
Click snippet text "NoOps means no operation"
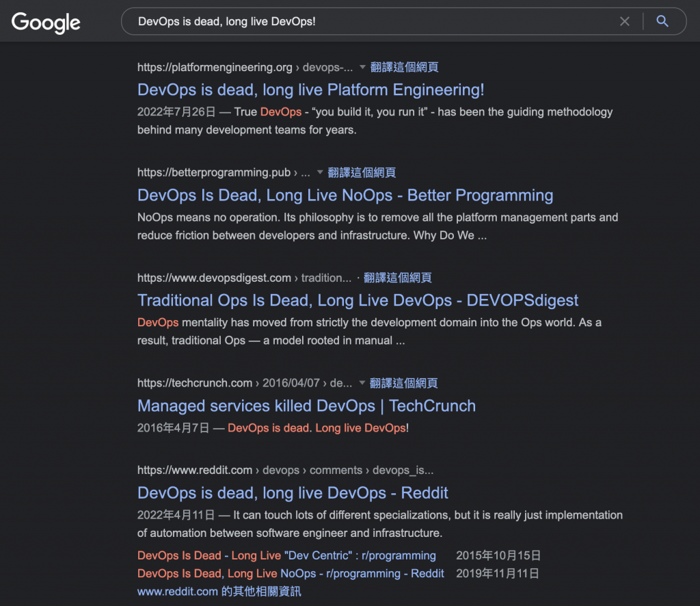click(x=209, y=218)
